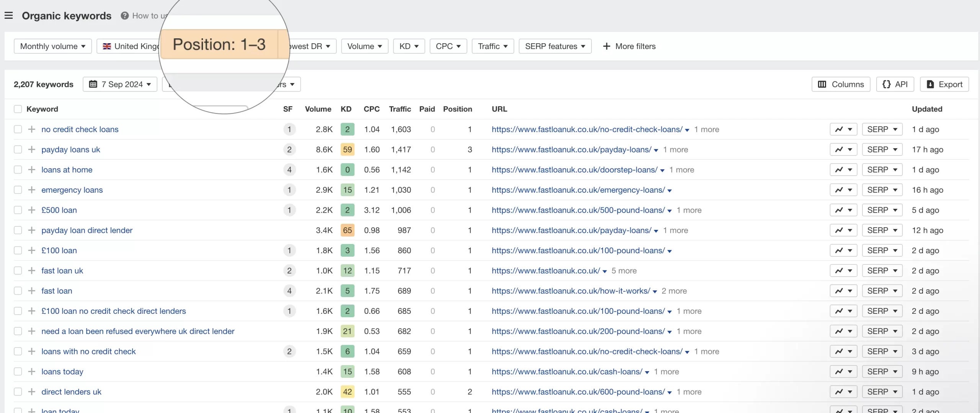Sort by Volume column header
The width and height of the screenshot is (980, 413).
click(318, 109)
